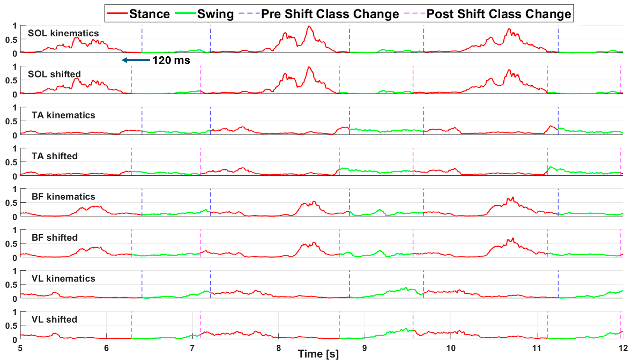Click the 'TA kinematics' subplot label
This screenshot has height=364, width=632.
63,115
